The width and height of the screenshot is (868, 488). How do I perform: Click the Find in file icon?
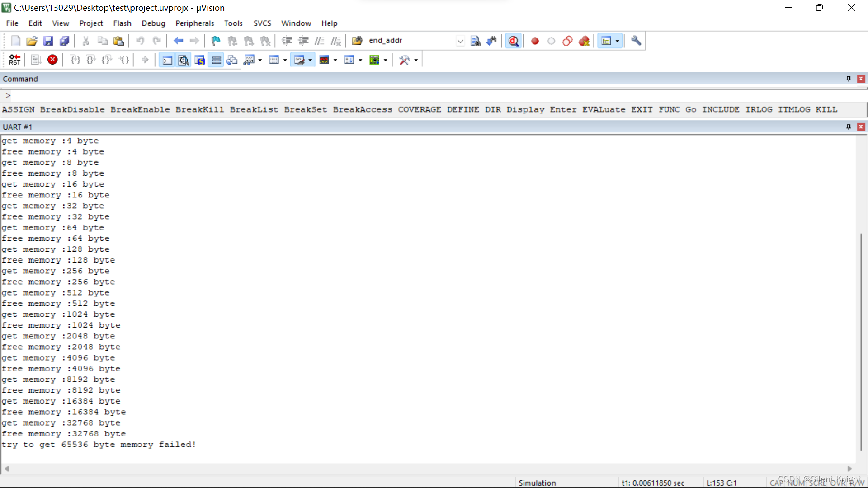(475, 41)
